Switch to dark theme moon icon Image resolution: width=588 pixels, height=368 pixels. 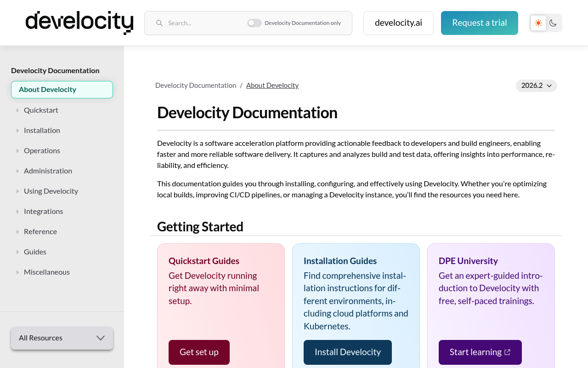pyautogui.click(x=553, y=23)
